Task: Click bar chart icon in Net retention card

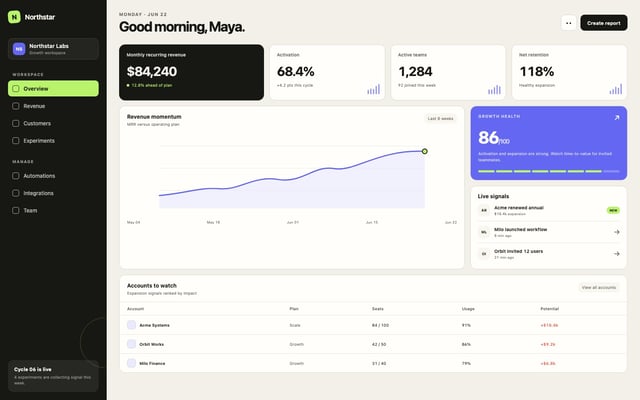Action: [x=616, y=89]
